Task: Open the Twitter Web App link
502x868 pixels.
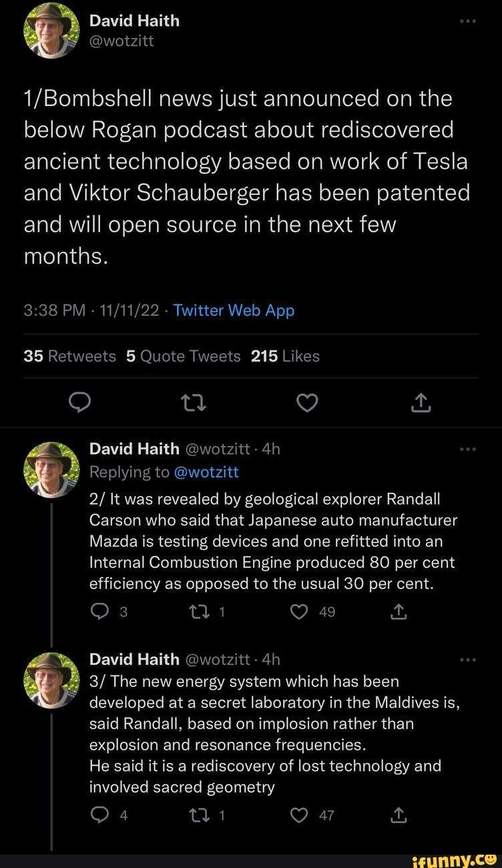Action: click(x=233, y=310)
